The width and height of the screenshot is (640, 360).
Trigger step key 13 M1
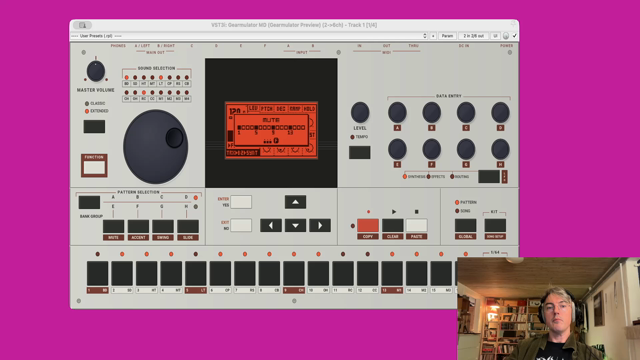(x=392, y=273)
